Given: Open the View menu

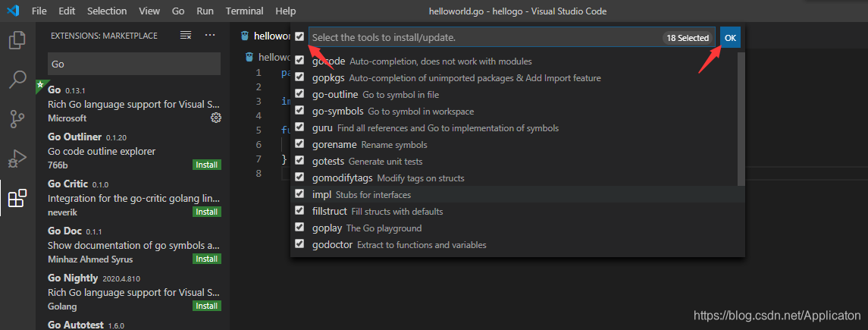Looking at the screenshot, I should [149, 11].
